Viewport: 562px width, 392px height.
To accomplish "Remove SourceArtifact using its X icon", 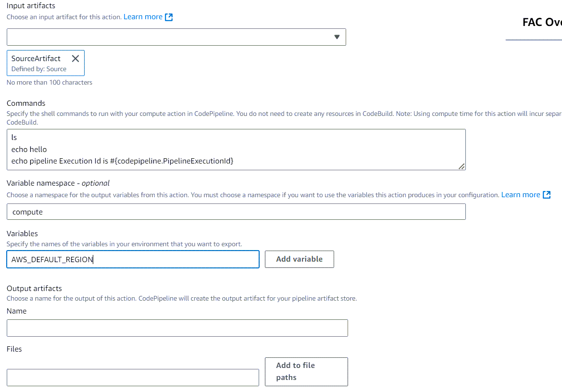I will 75,58.
